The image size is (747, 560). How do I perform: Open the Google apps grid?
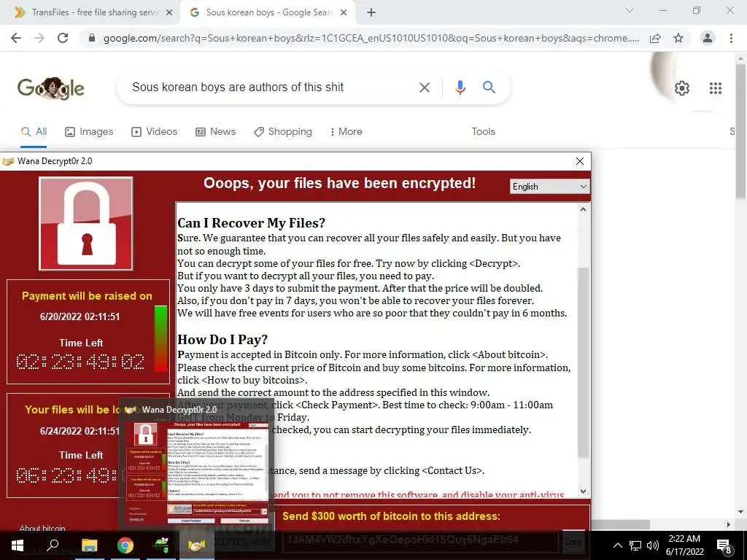point(715,88)
